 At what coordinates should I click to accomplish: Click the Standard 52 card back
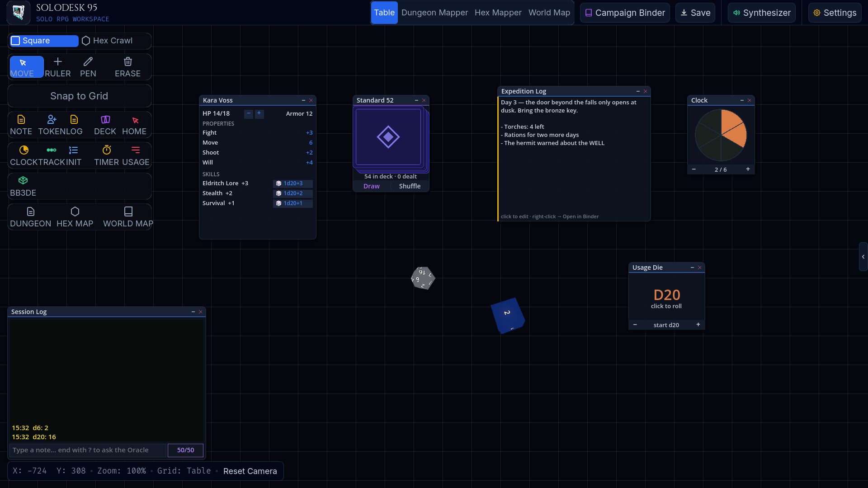point(388,137)
